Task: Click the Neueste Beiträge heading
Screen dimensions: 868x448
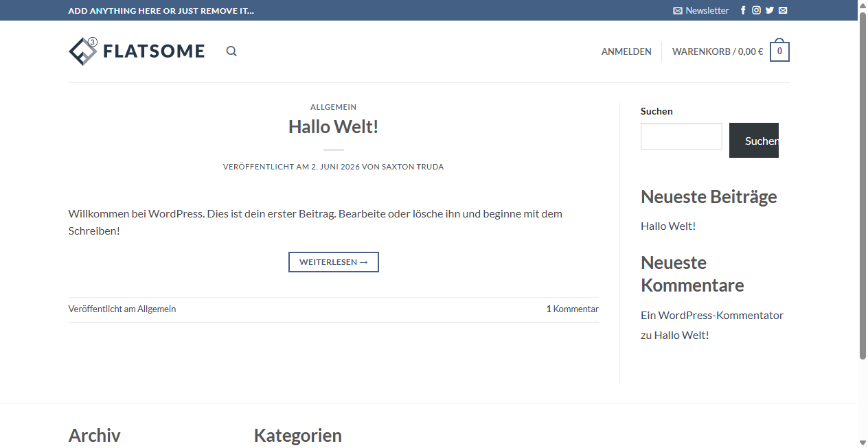Action: point(709,197)
